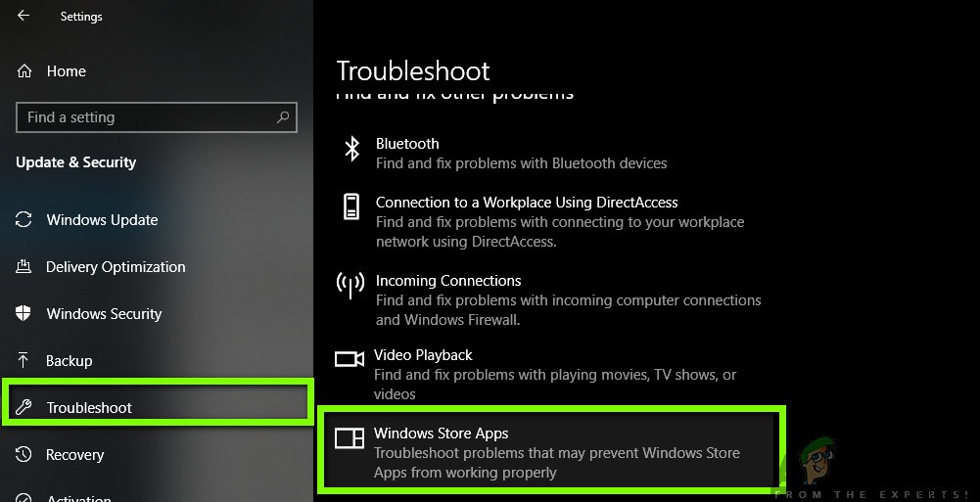
Task: Click the Home icon in sidebar
Action: click(25, 71)
